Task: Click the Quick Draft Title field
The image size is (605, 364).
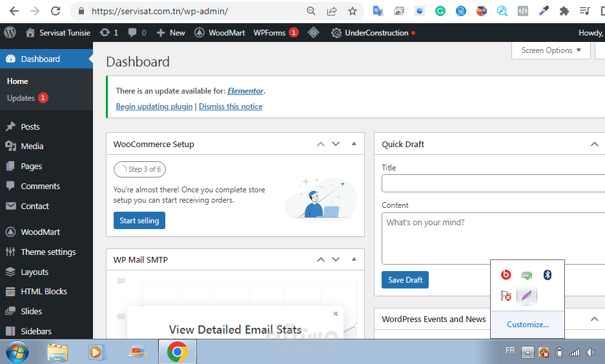Action: coord(493,183)
